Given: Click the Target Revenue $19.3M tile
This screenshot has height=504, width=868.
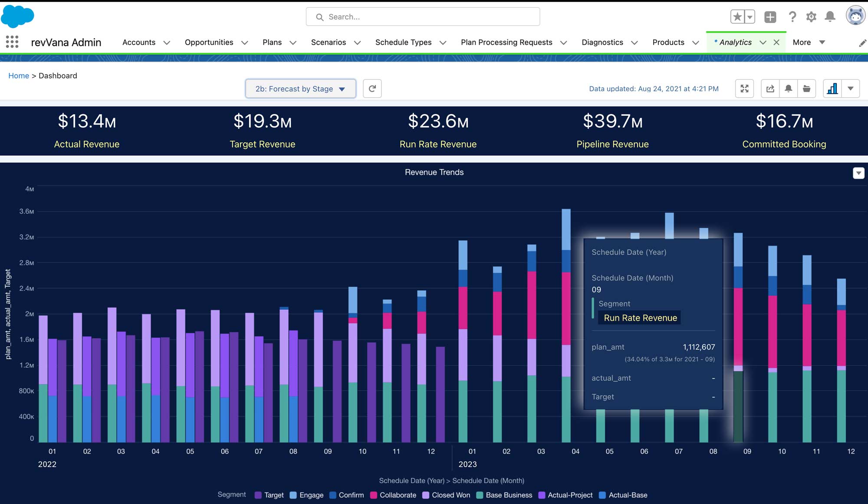Looking at the screenshot, I should tap(263, 131).
